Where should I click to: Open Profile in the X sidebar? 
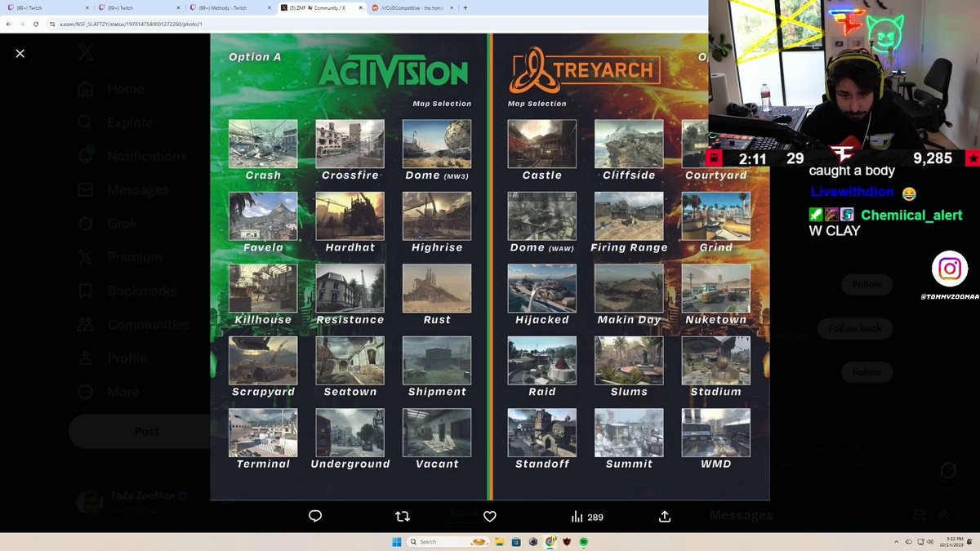[x=112, y=358]
